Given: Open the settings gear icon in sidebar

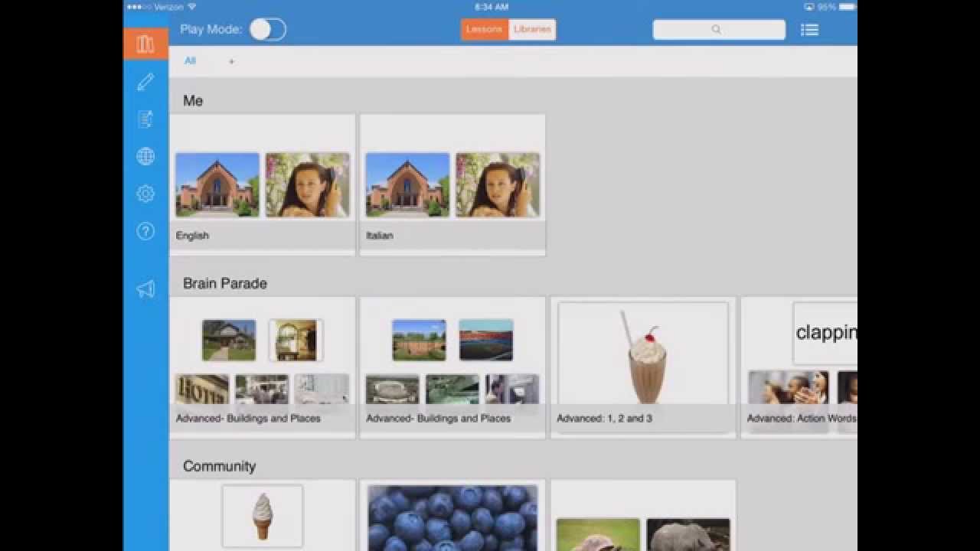Looking at the screenshot, I should tap(145, 194).
